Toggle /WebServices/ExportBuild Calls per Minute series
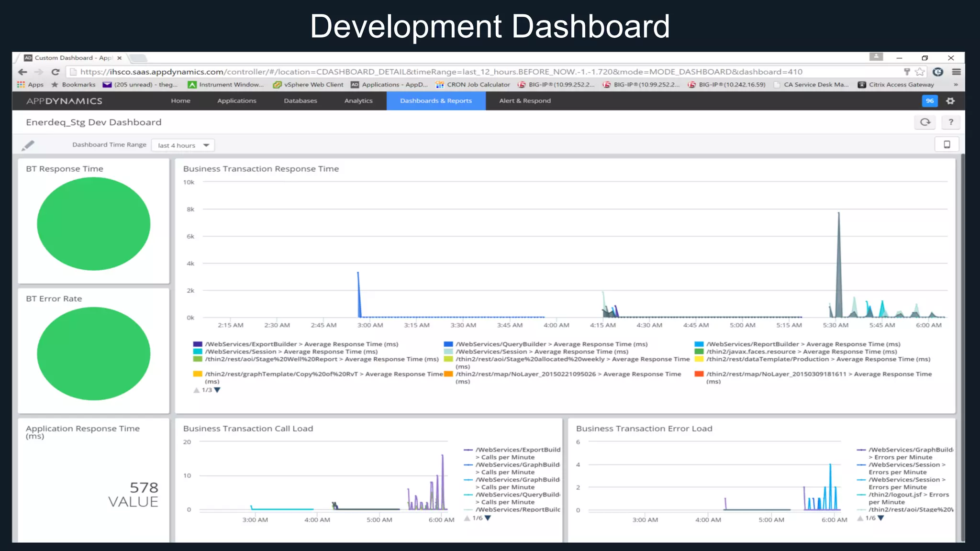Screen dimensions: 980x551 (x=512, y=453)
